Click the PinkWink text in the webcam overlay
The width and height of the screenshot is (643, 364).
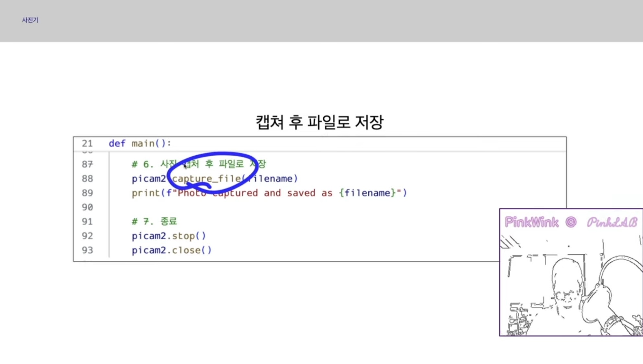(531, 222)
